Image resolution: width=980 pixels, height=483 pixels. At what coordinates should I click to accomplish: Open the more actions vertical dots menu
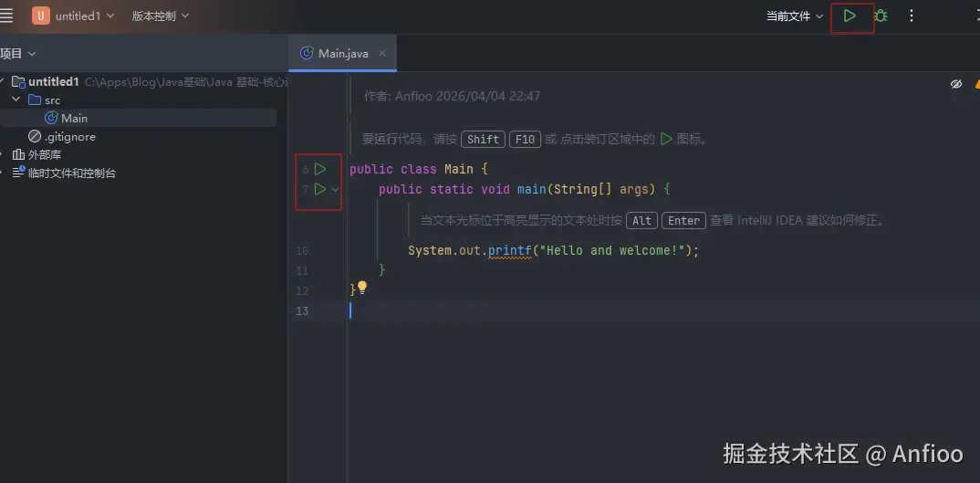coord(912,16)
